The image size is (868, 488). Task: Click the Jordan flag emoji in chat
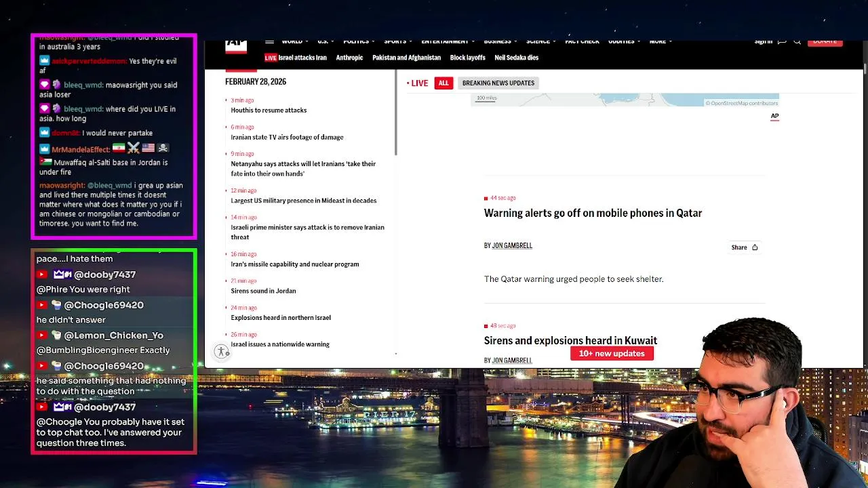point(45,162)
